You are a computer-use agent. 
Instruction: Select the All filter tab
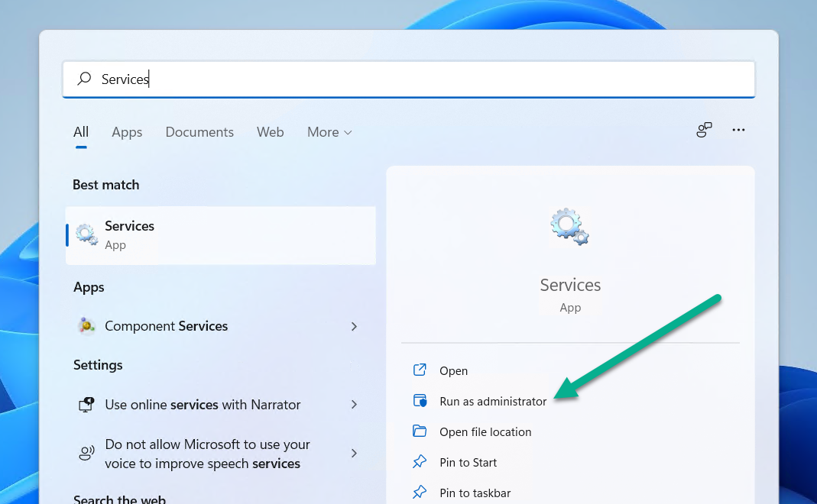tap(81, 132)
